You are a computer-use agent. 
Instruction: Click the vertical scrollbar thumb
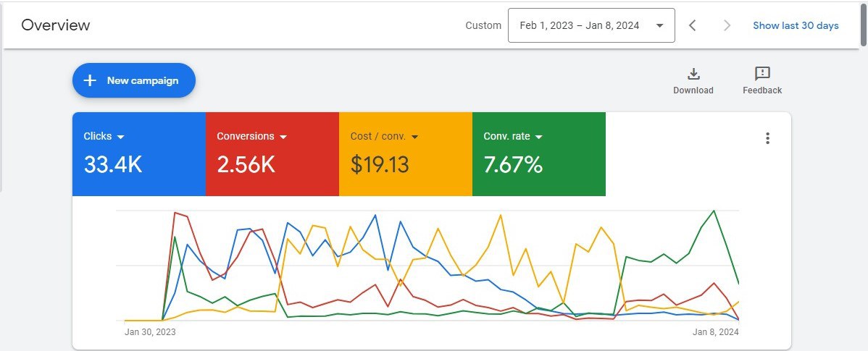(864, 23)
